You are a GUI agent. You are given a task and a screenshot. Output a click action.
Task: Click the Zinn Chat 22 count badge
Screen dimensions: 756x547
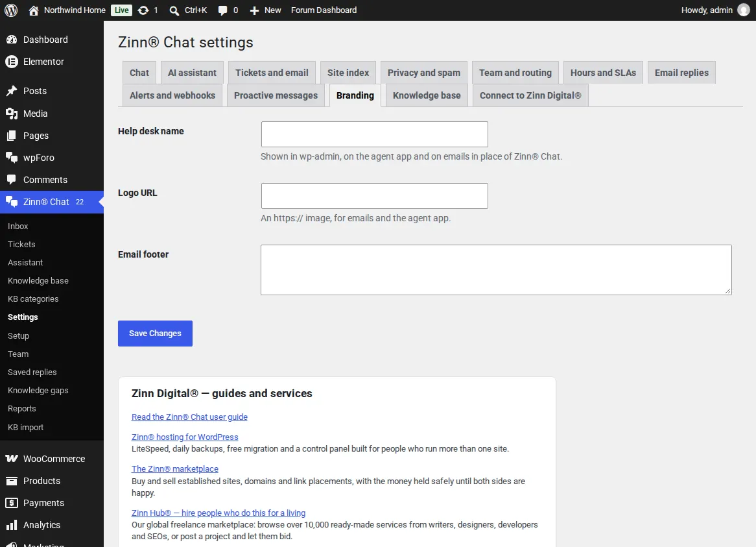click(x=80, y=202)
